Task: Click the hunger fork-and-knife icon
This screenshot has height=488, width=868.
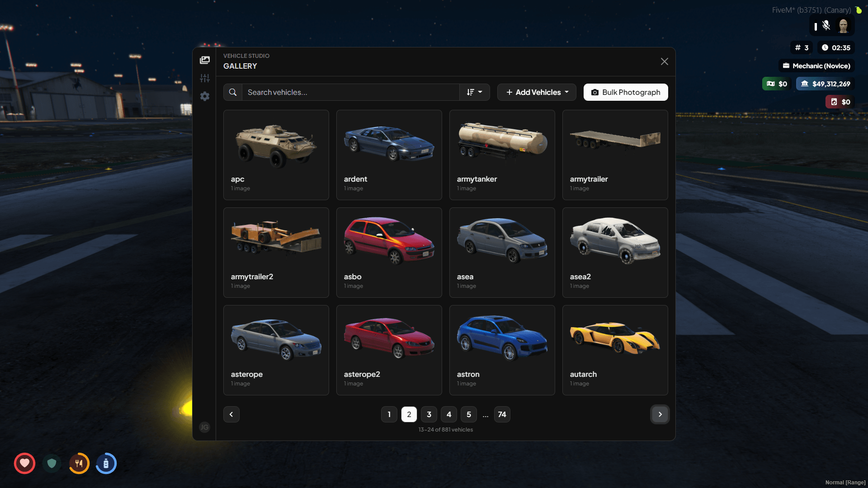Action: point(79,463)
